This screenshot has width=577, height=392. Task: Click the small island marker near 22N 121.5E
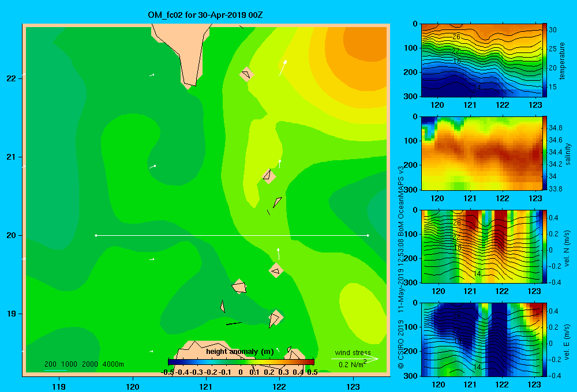[246, 74]
